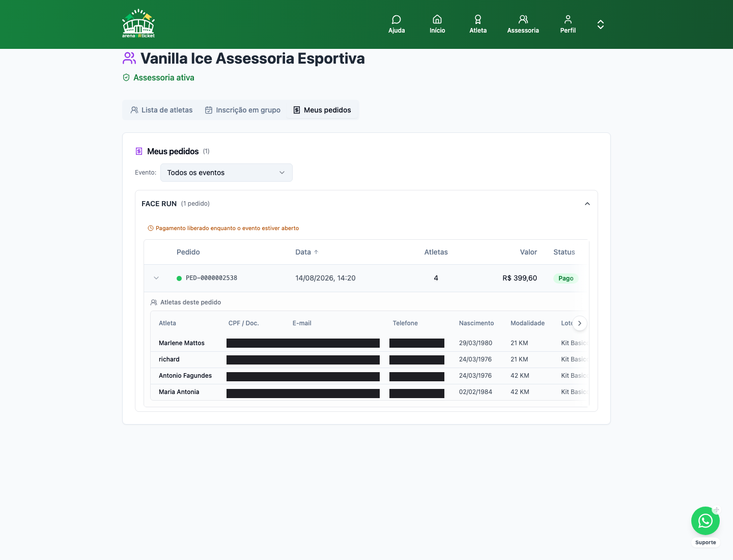The height and width of the screenshot is (560, 733).
Task: Open the Atleta medal icon
Action: click(x=478, y=19)
